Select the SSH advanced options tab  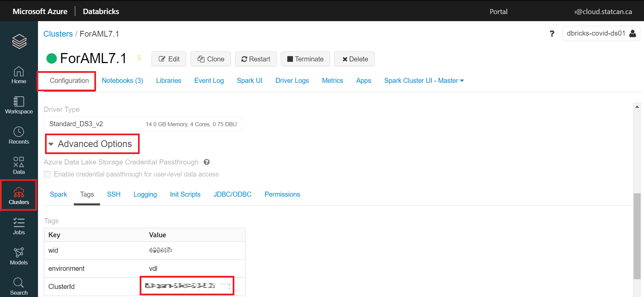point(114,194)
